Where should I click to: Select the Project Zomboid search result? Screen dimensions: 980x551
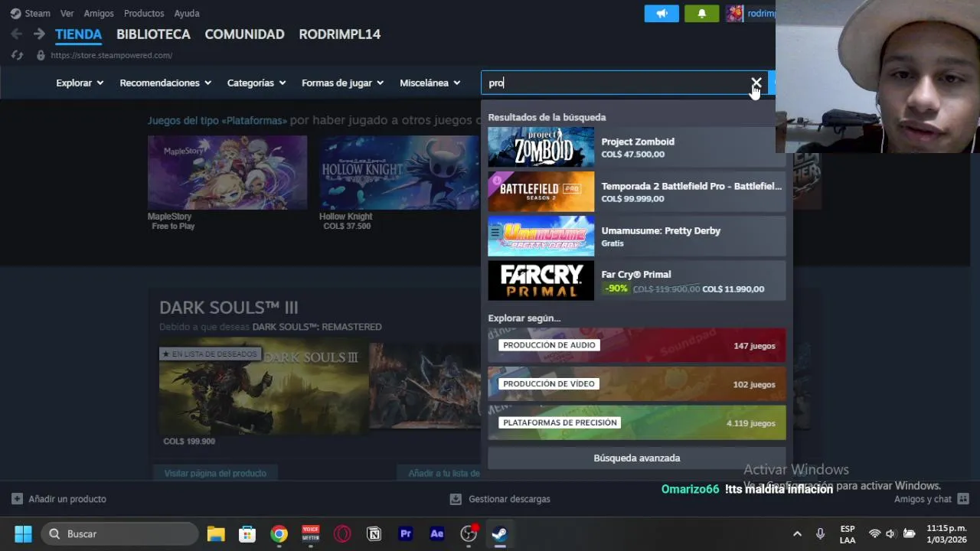636,147
